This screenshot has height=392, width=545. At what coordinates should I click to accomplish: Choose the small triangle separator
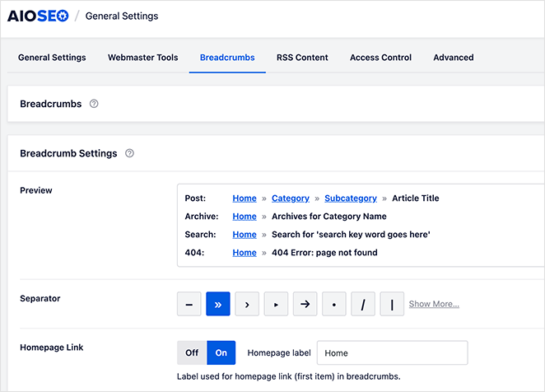coord(276,304)
